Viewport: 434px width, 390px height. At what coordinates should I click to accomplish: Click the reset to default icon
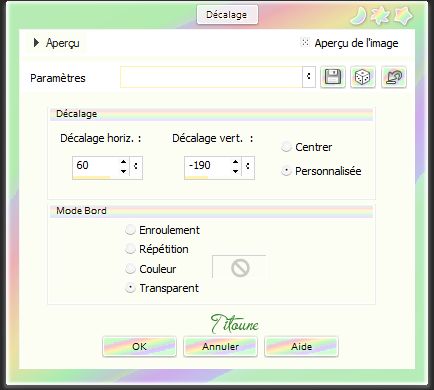pos(394,77)
